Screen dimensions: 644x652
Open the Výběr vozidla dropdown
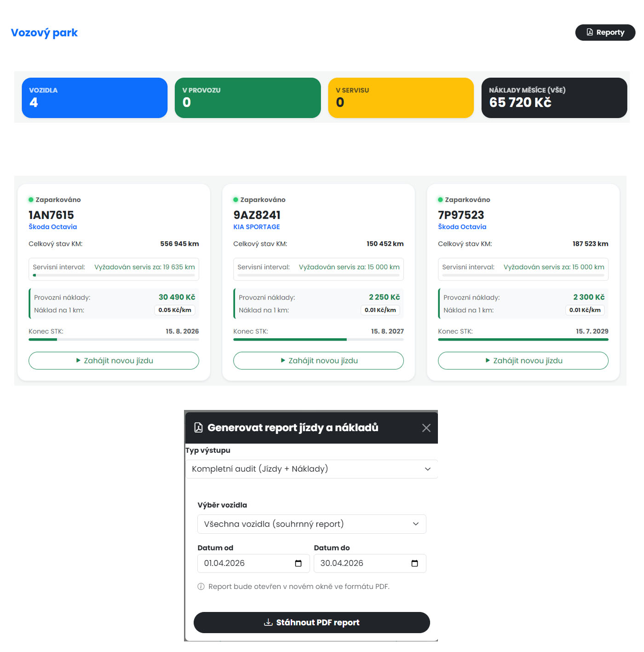311,524
